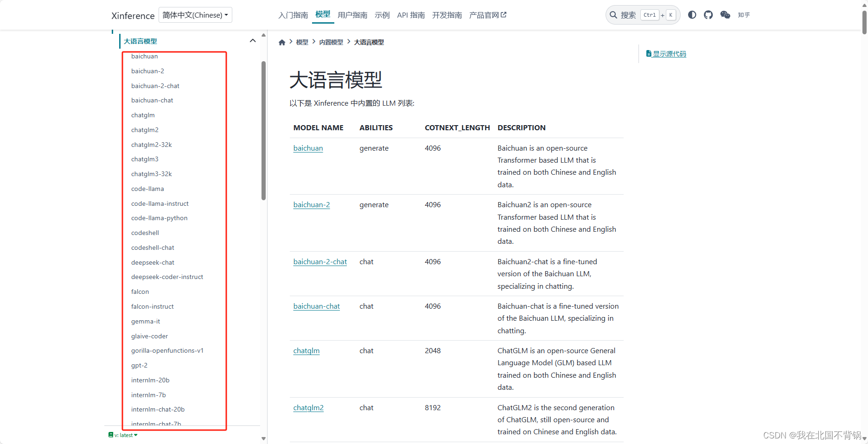Click the 搜索 search field

click(643, 15)
